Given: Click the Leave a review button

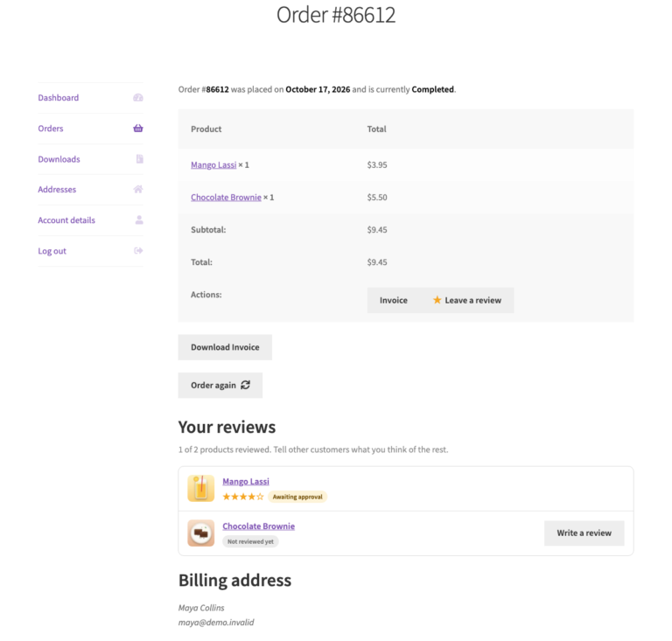Looking at the screenshot, I should 466,300.
